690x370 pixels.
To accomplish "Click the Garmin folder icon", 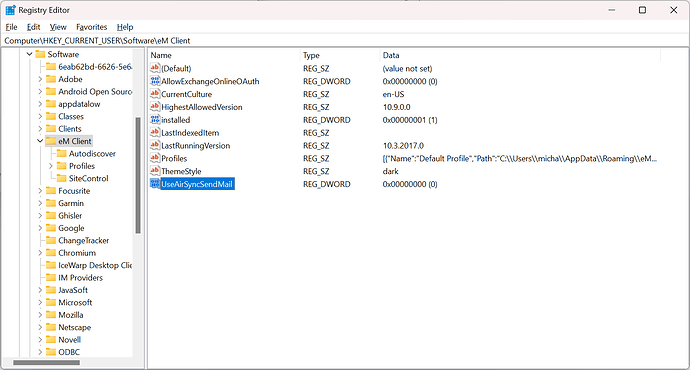I will point(51,203).
